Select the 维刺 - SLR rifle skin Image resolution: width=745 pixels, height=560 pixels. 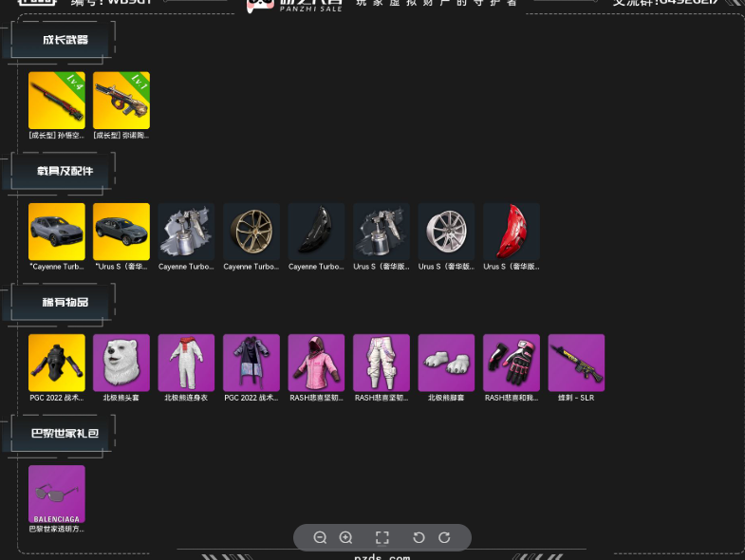coord(576,363)
